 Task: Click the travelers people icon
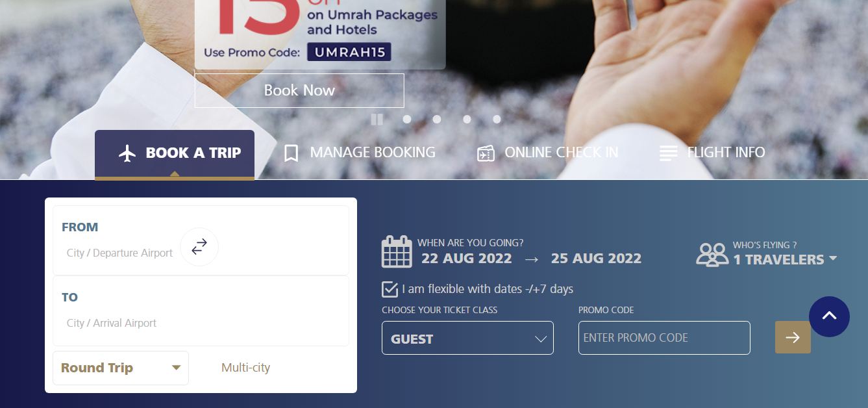coord(712,255)
